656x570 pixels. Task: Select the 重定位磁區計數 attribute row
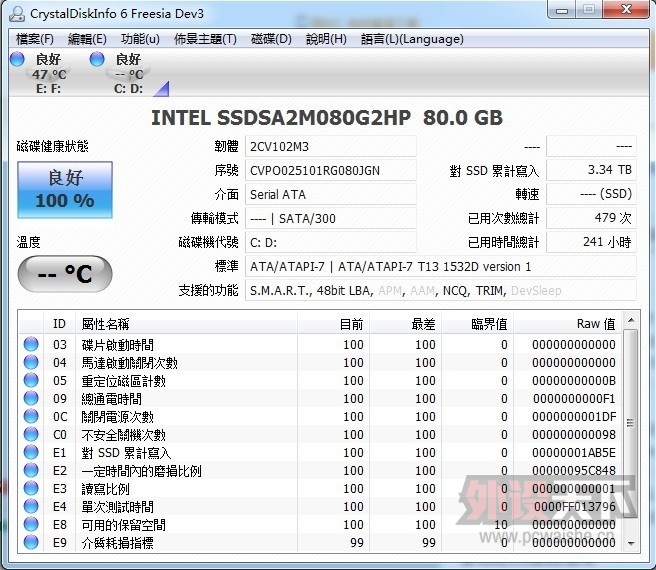tap(320, 380)
